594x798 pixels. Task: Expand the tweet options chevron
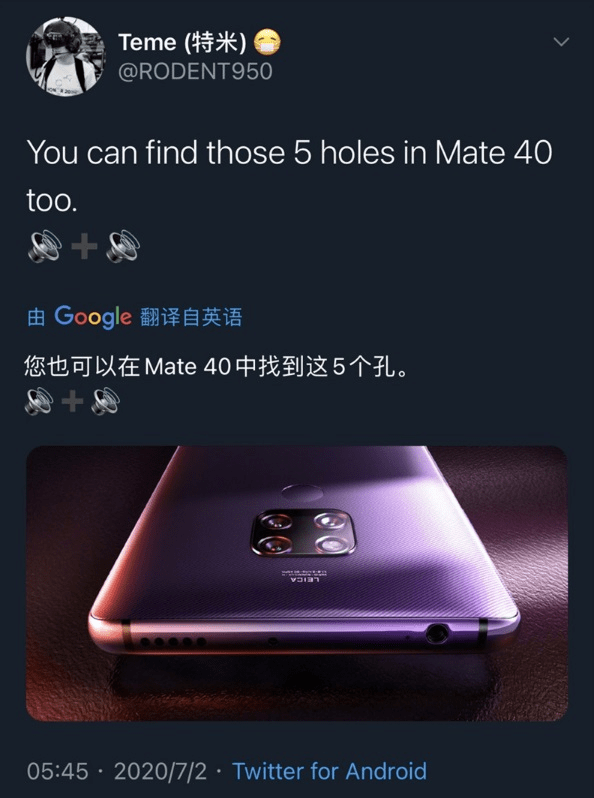[561, 42]
